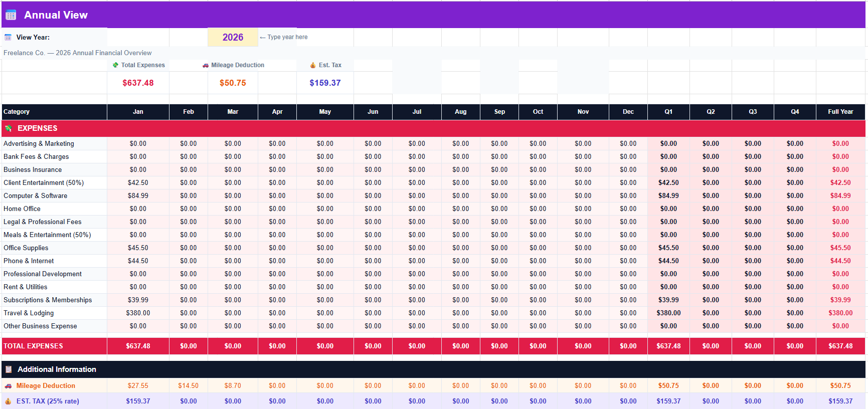Viewport: 868px width, 409px height.
Task: Click the Annual View title text
Action: pyautogui.click(x=56, y=15)
